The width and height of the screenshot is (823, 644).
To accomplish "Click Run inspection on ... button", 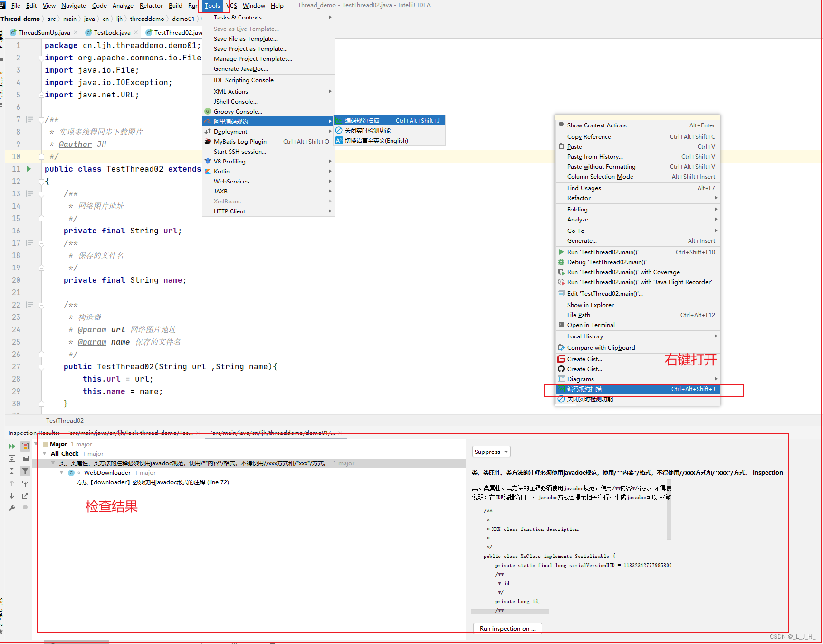I will click(x=507, y=628).
